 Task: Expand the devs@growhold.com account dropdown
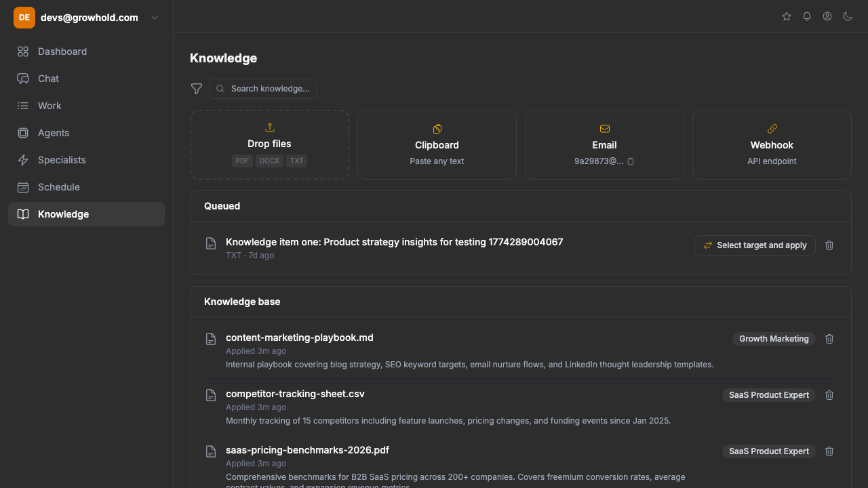(154, 18)
